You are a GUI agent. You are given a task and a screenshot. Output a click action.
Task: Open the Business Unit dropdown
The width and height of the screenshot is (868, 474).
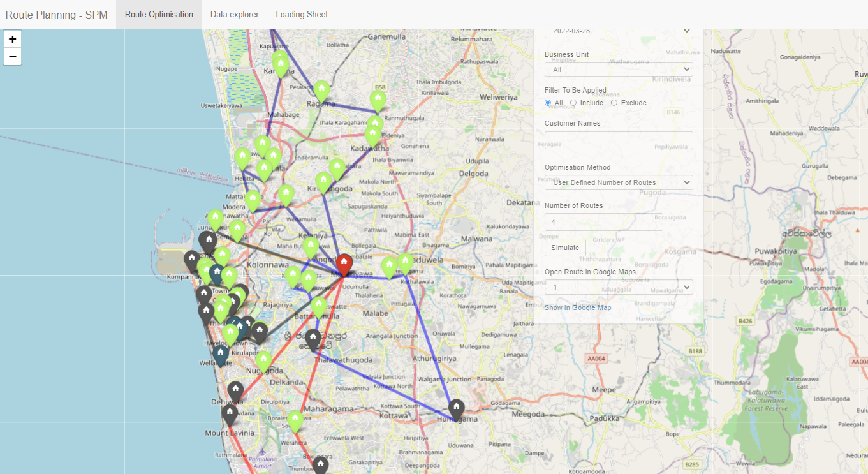tap(619, 69)
